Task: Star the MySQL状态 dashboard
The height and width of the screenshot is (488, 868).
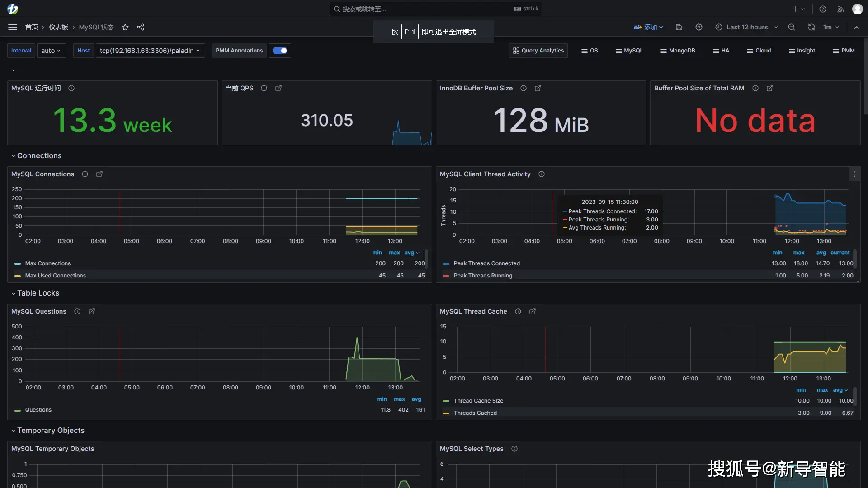Action: (x=125, y=27)
